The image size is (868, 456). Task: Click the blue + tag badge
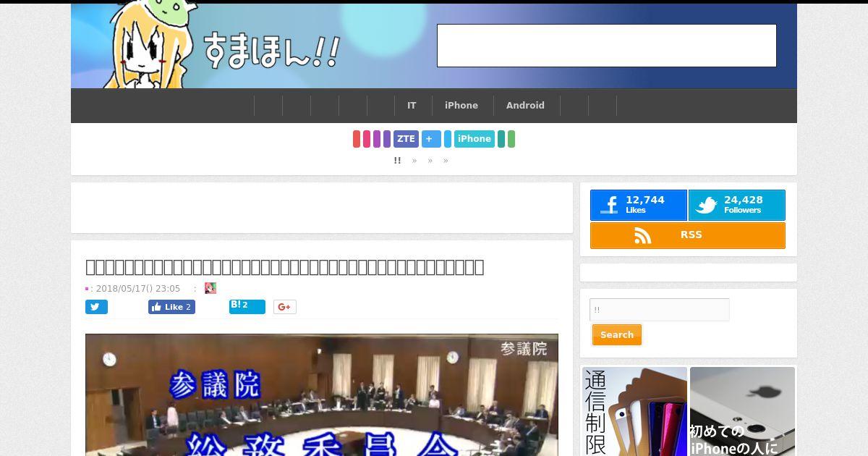coord(431,139)
